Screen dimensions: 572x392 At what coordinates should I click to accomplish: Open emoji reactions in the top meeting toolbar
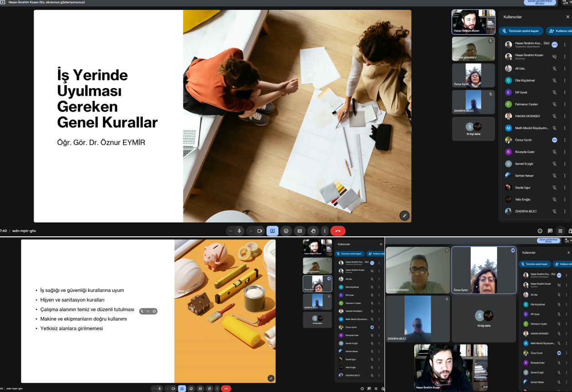(x=286, y=231)
